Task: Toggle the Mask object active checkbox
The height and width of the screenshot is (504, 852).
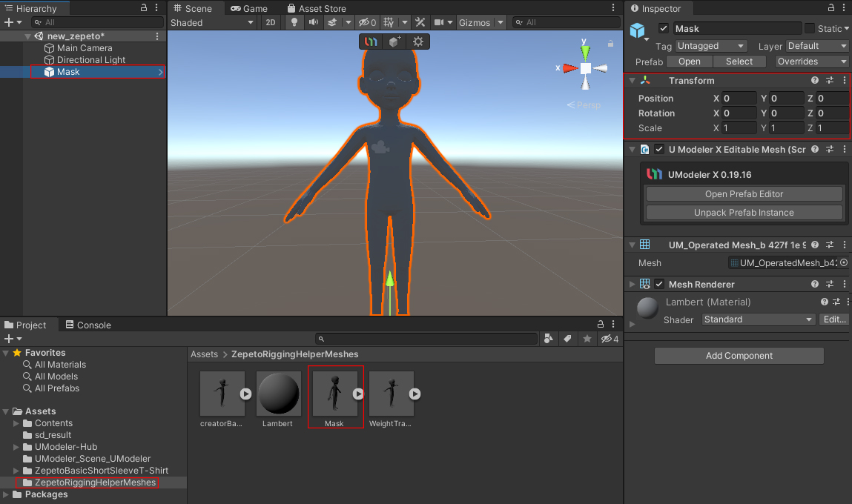Action: (x=664, y=28)
